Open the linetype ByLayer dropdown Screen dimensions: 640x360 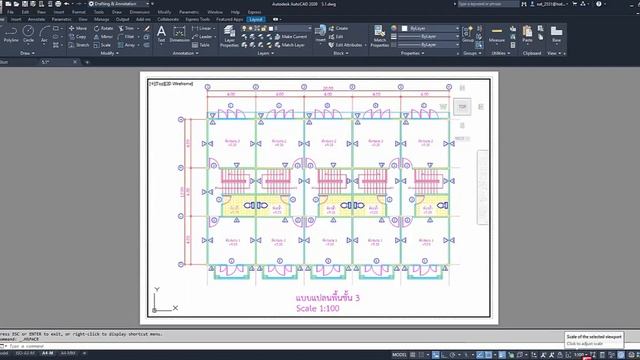428,44
